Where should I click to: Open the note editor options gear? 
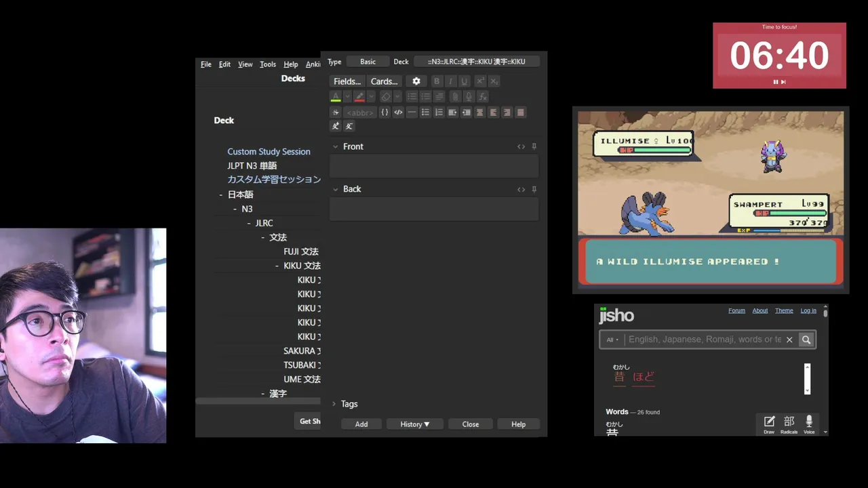(x=416, y=81)
